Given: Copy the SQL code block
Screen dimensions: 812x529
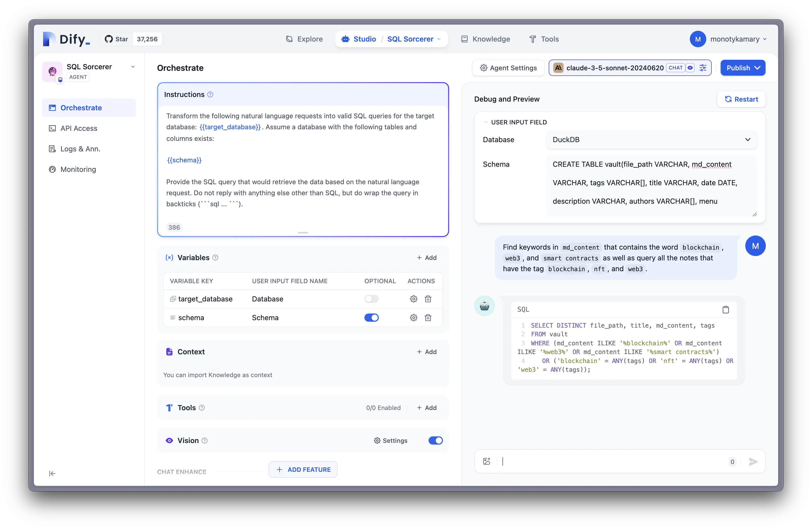Looking at the screenshot, I should (x=726, y=309).
